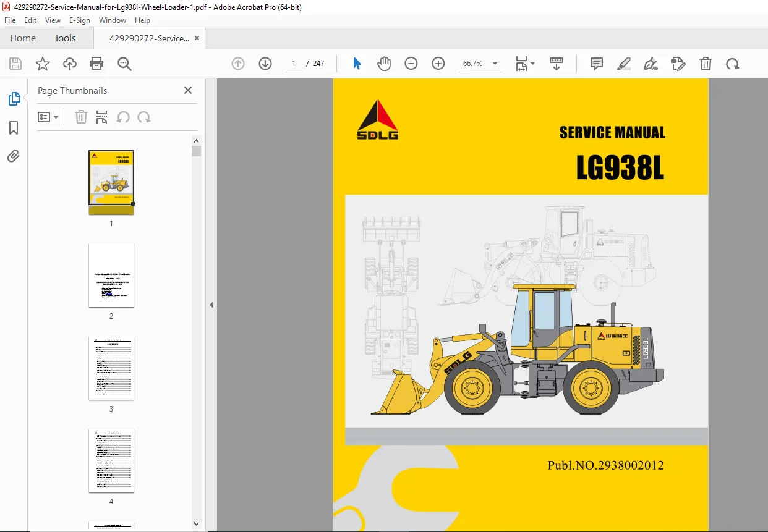Click the total page count 247
Screen dimensions: 768x532
(318, 64)
